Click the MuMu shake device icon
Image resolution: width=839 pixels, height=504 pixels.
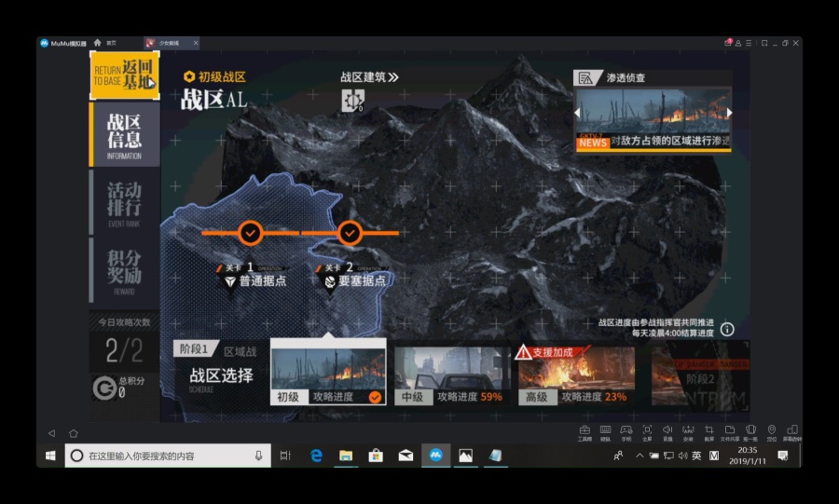(x=750, y=432)
